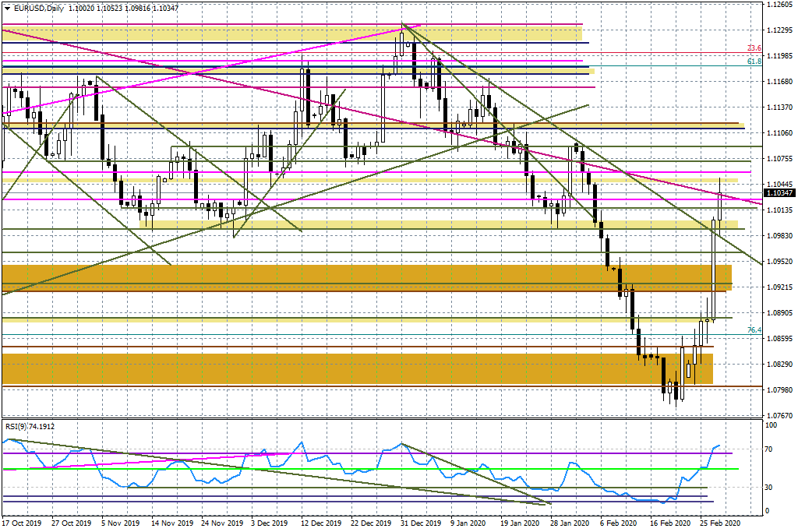
Task: Click the 12 Dec 2019 date label
Action: click(x=320, y=523)
